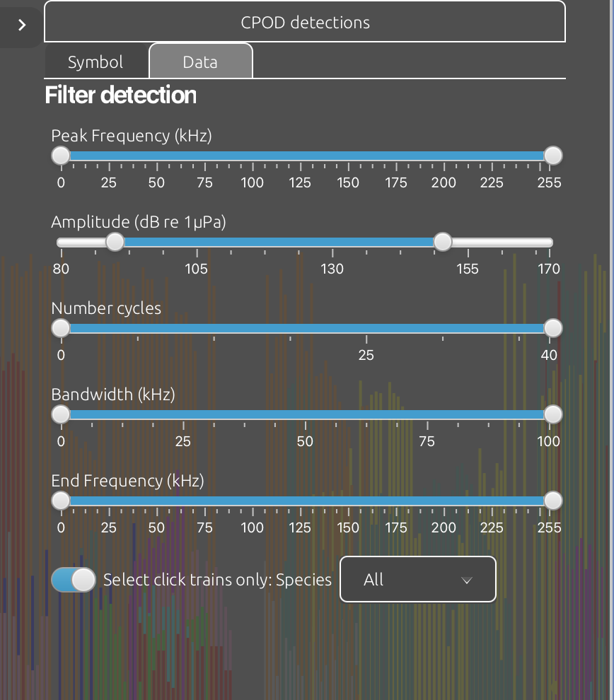The image size is (614, 700).
Task: Click Number cycles slider minimum handle
Action: (x=61, y=328)
